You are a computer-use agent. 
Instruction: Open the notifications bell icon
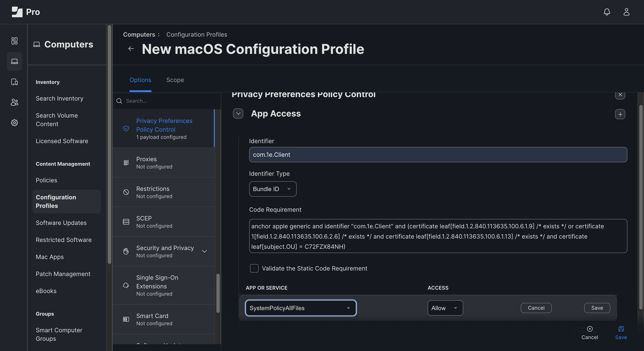click(607, 12)
